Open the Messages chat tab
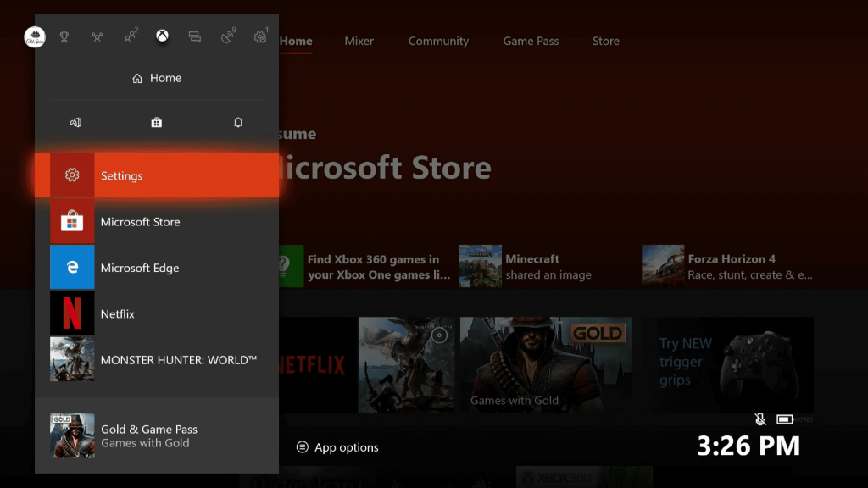Viewport: 868px width, 488px height. pos(195,37)
